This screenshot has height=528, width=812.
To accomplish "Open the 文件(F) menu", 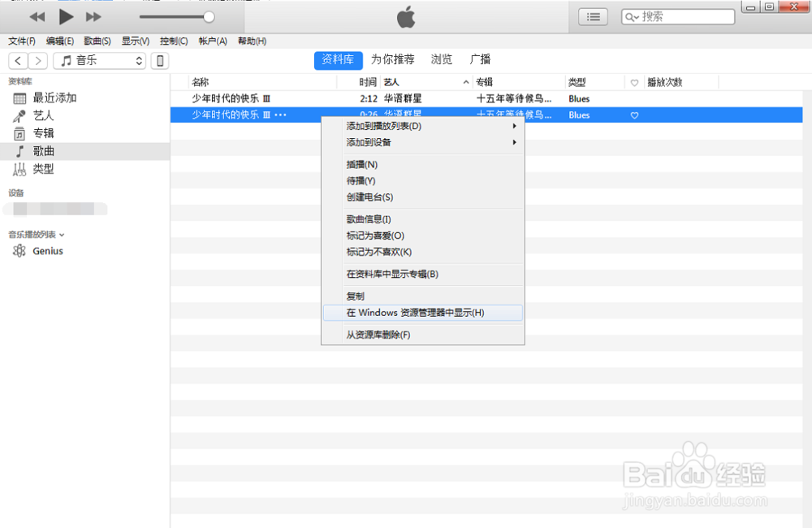I will pyautogui.click(x=22, y=41).
